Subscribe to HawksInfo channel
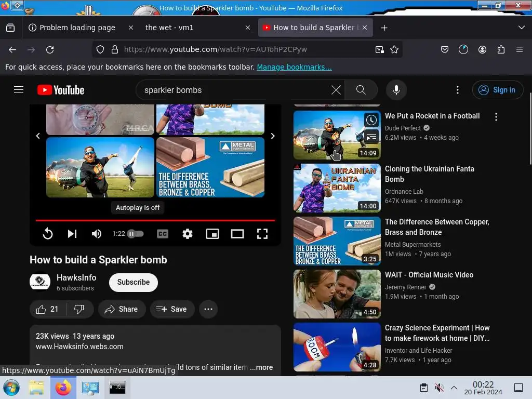Screen dimensions: 532x399 point(134,282)
